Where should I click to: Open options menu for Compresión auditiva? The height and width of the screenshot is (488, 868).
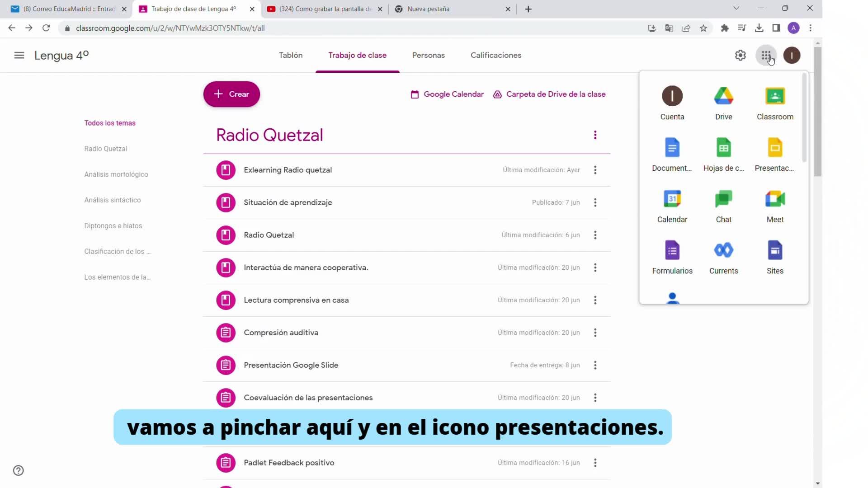[595, 333]
